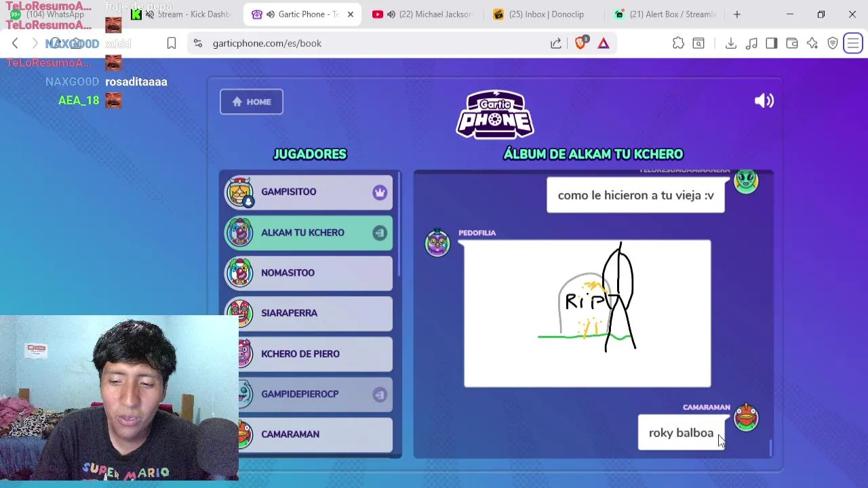Click the PEDOFILIA player avatar in album

coord(437,243)
